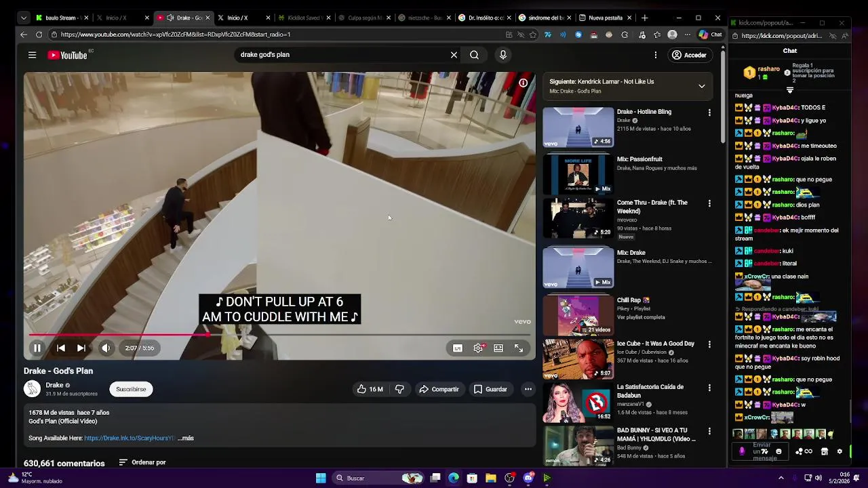
Task: Go to the YouTube home logo
Action: (x=67, y=55)
